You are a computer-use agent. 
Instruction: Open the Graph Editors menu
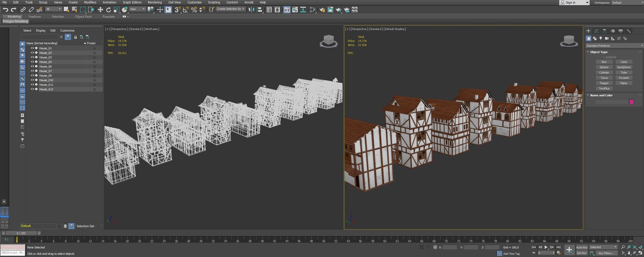(x=132, y=2)
